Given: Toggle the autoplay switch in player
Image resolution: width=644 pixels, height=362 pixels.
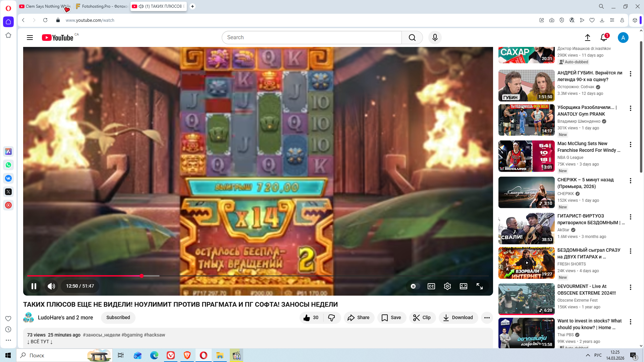Looking at the screenshot, I should click(x=415, y=286).
